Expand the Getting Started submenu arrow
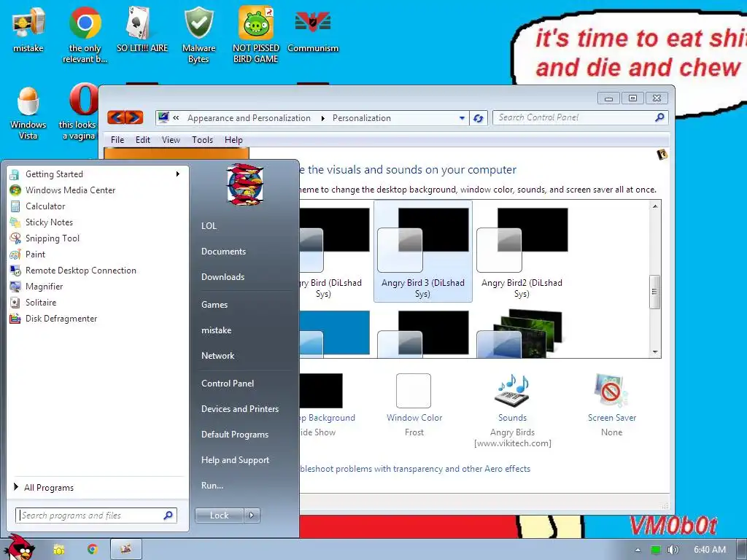The image size is (747, 560). 178,174
